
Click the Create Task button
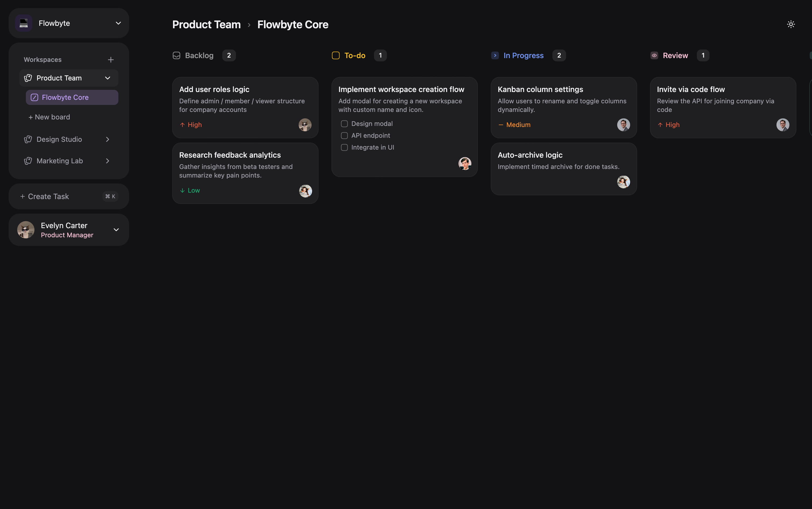tap(48, 197)
